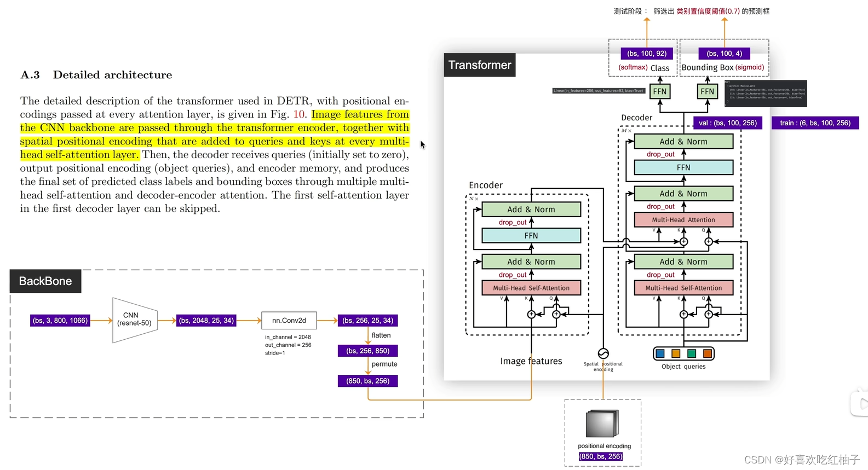Open the red figure reference link 10
Viewport: 868px width, 470px height.
(x=299, y=114)
